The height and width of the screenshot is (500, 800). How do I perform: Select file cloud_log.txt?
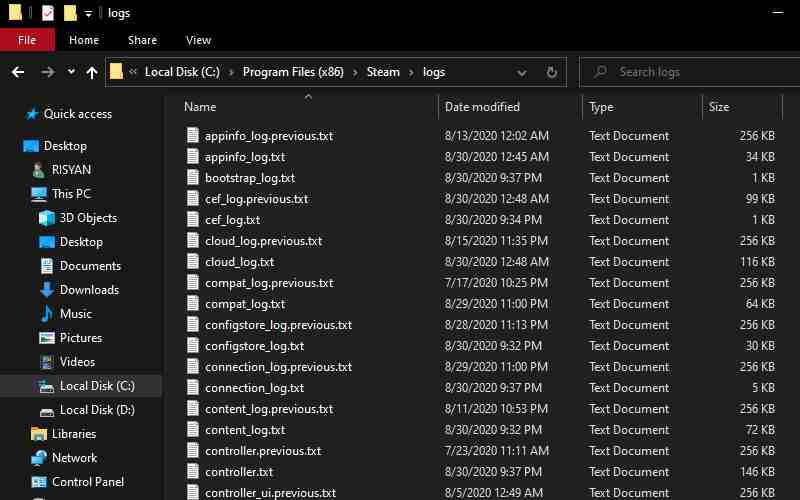239,262
